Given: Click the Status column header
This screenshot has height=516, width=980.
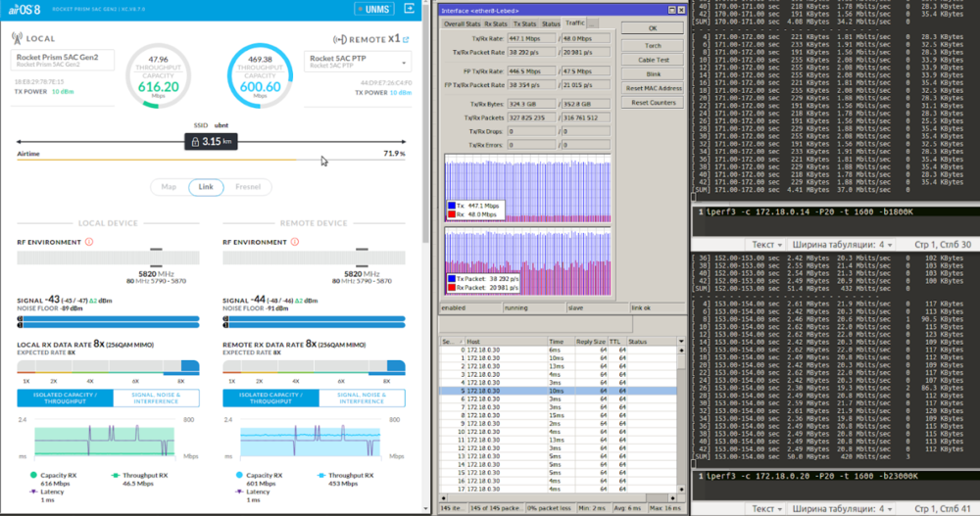Looking at the screenshot, I should click(651, 342).
